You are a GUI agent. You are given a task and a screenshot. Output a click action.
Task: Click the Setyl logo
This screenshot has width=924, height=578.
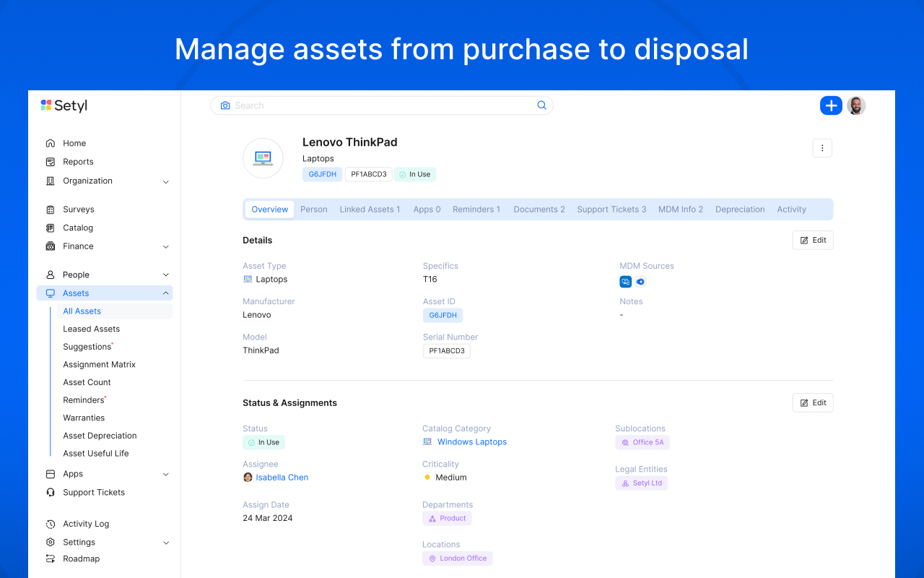click(x=64, y=105)
